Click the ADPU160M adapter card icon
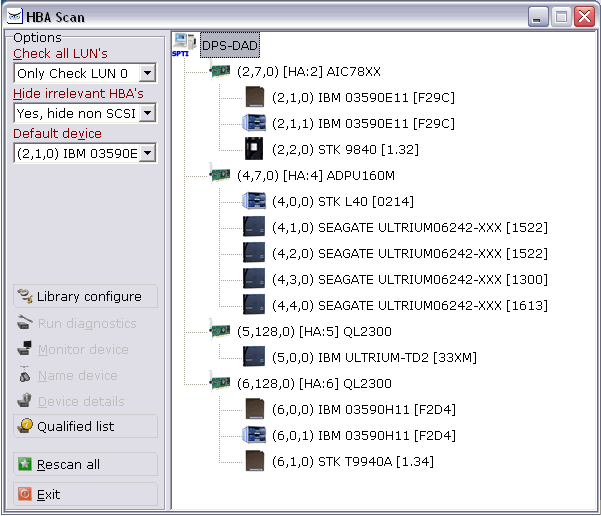Screen dimensions: 601x516 point(220,175)
